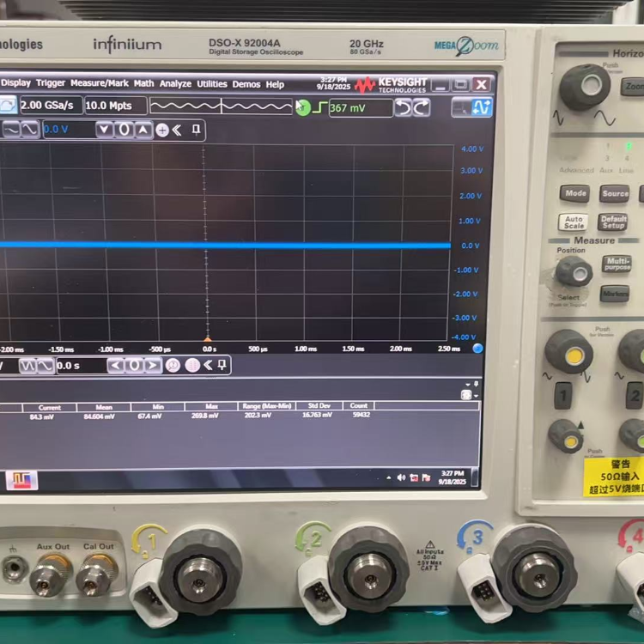Viewport: 644px width, 644px height.
Task: Click the plus circle in vertical toolbar
Action: [162, 131]
